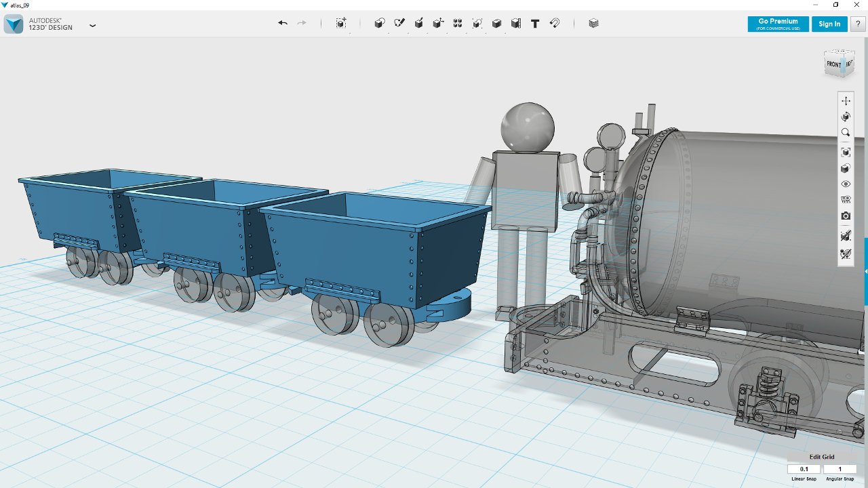868x488 pixels.
Task: Toggle the Snap magnet tool
Action: 555,23
